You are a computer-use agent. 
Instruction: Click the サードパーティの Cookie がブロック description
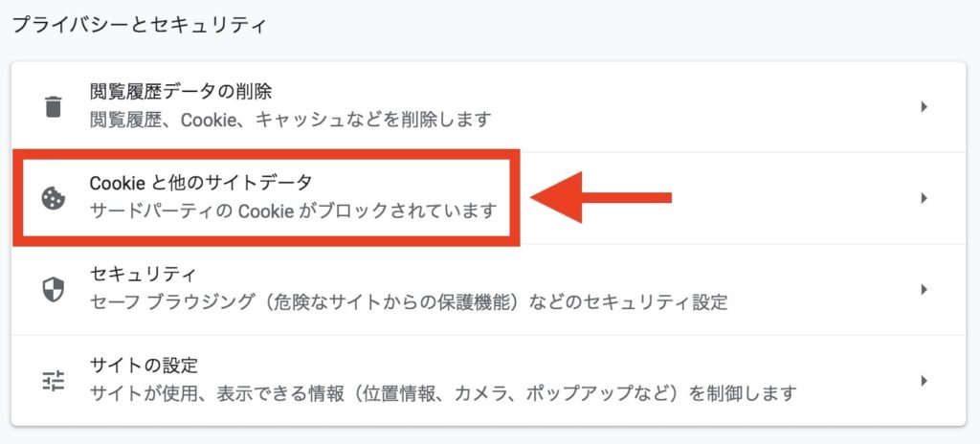[x=294, y=211]
